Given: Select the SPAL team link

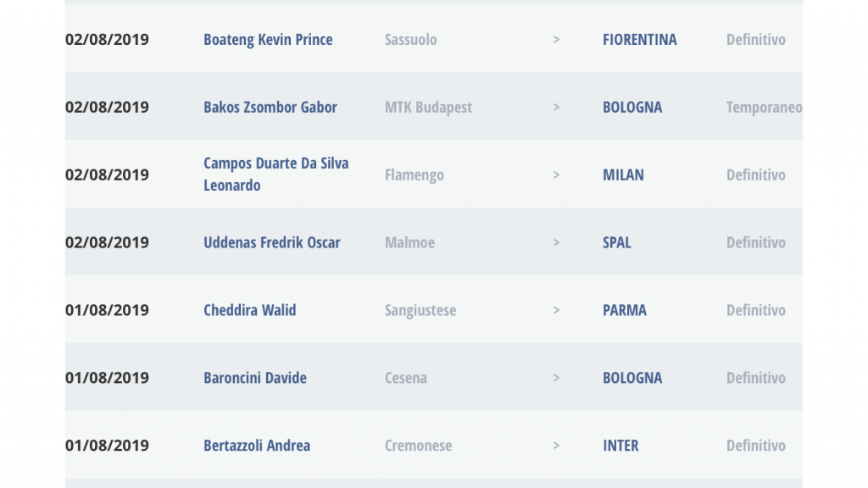Looking at the screenshot, I should point(617,242).
